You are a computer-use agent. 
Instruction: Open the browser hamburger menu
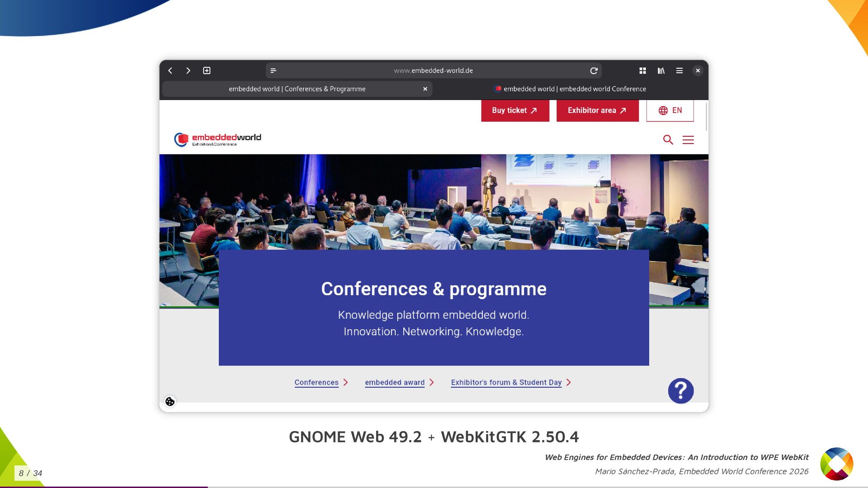click(x=679, y=70)
